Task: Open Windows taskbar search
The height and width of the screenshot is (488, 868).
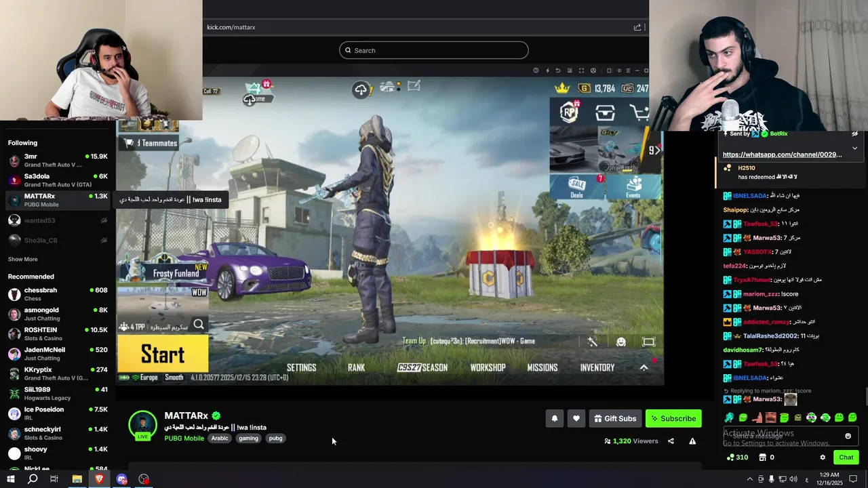Action: 33,479
